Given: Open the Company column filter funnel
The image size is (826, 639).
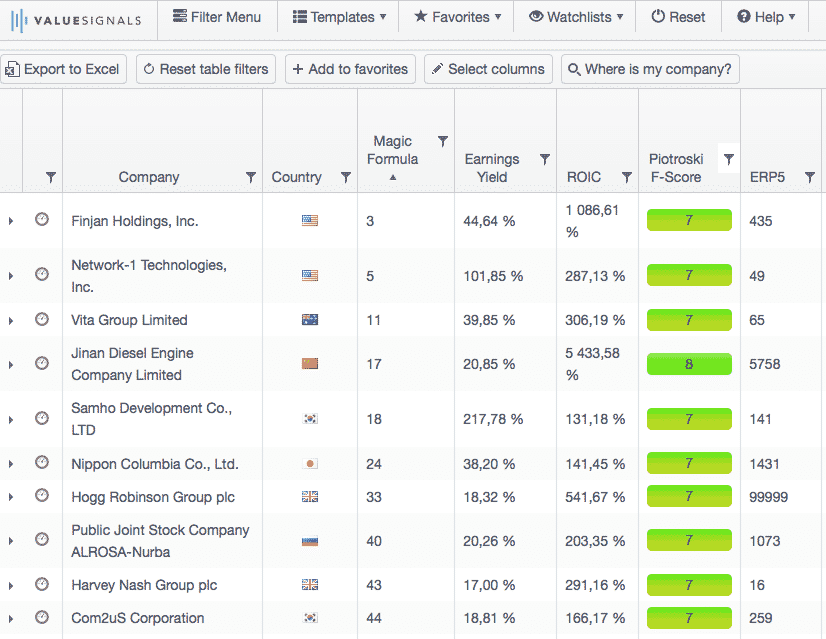Looking at the screenshot, I should coord(251,178).
